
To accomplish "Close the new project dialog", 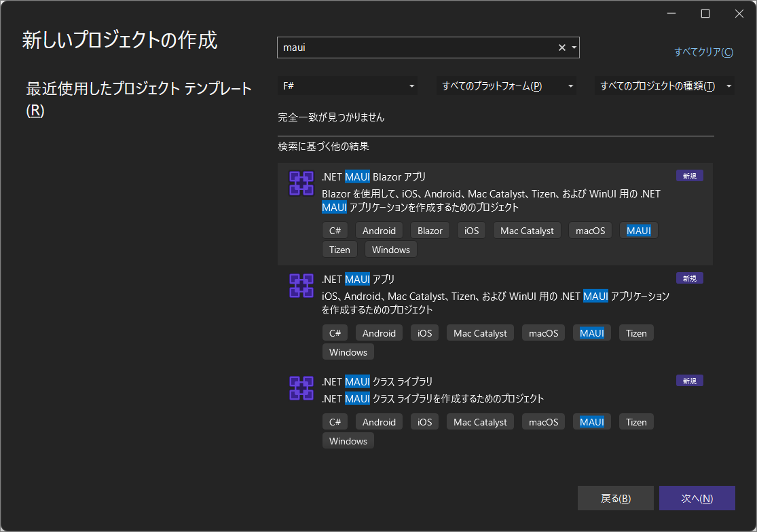I will pyautogui.click(x=739, y=14).
